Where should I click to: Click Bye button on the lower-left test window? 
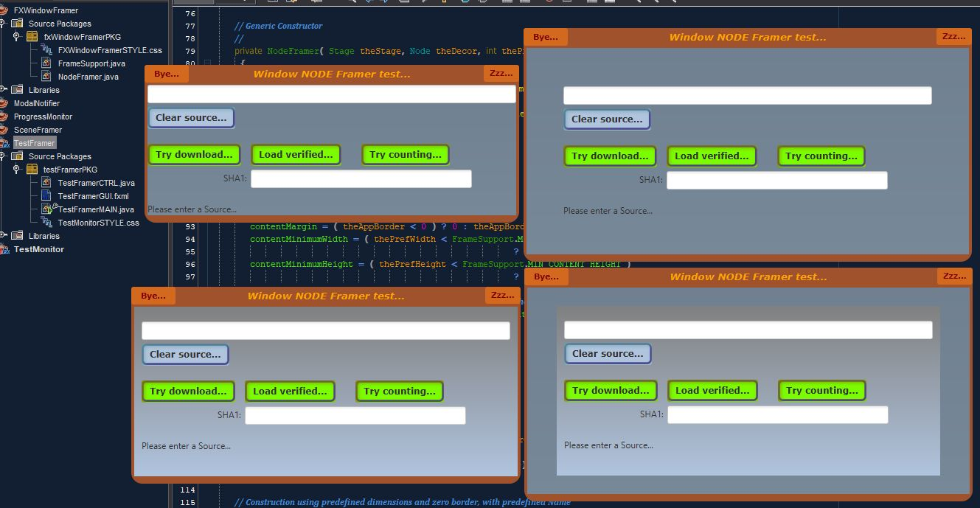pos(153,296)
